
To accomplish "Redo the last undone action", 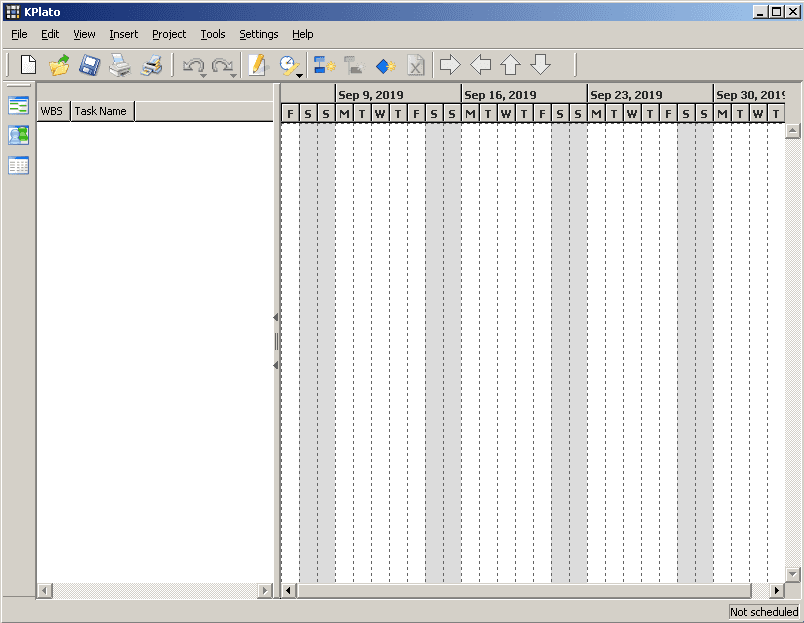I will tap(222, 65).
